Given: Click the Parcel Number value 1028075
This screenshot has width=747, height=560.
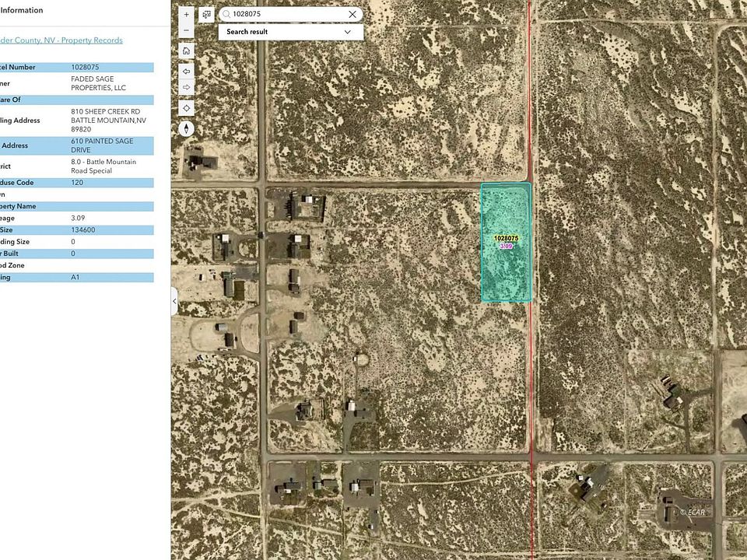Looking at the screenshot, I should pyautogui.click(x=85, y=68).
